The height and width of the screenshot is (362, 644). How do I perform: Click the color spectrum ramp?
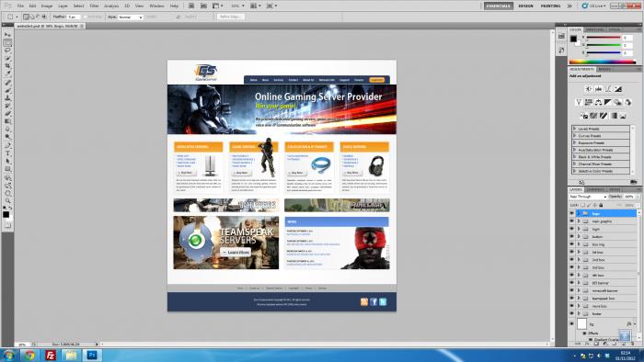[x=602, y=62]
